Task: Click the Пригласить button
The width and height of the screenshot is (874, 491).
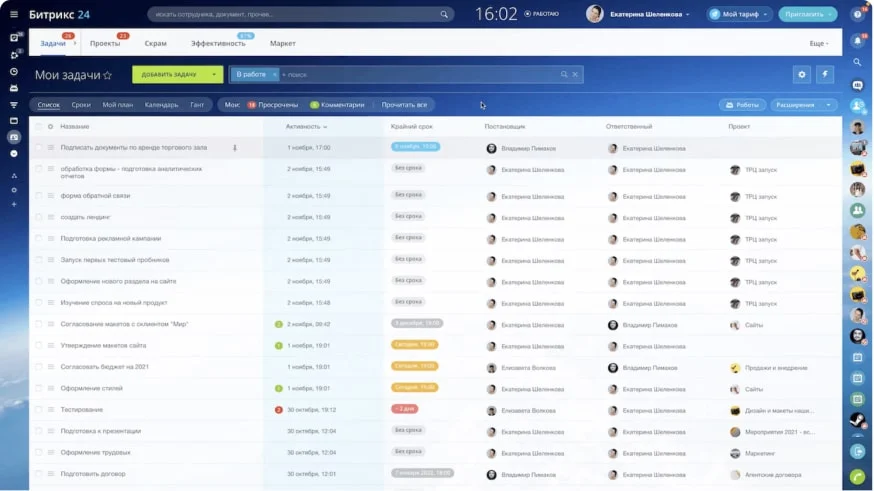Action: (x=808, y=14)
